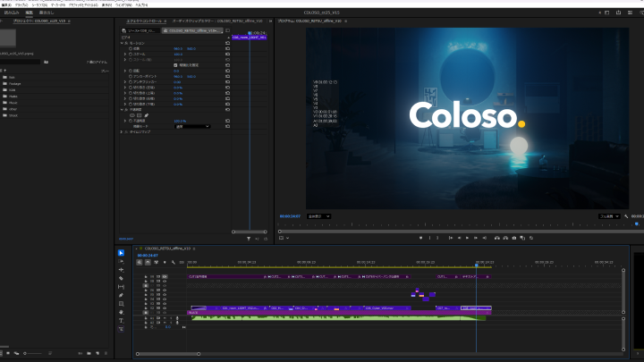The height and width of the screenshot is (362, 644).
Task: Click the pen mask tool under Opacity
Action: pyautogui.click(x=145, y=114)
